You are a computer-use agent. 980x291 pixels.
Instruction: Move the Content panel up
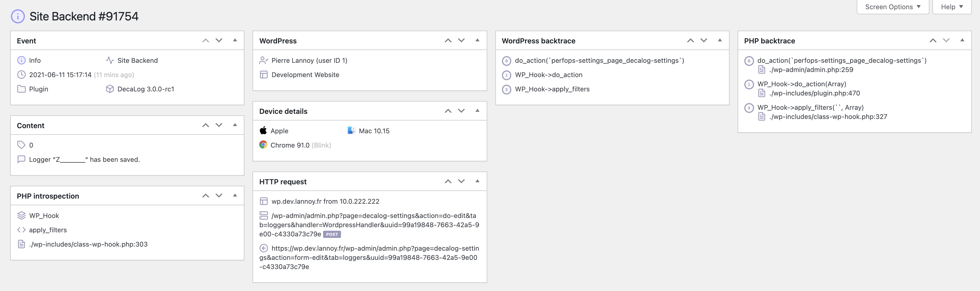coord(206,125)
